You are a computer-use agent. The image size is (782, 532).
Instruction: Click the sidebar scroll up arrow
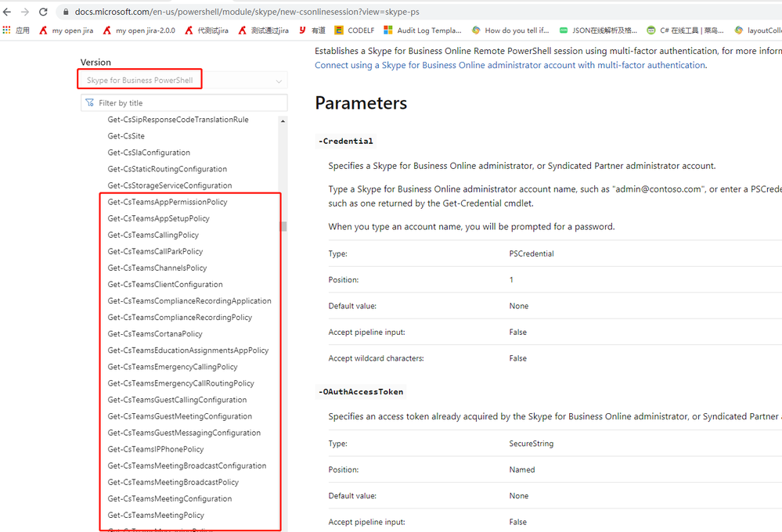283,121
